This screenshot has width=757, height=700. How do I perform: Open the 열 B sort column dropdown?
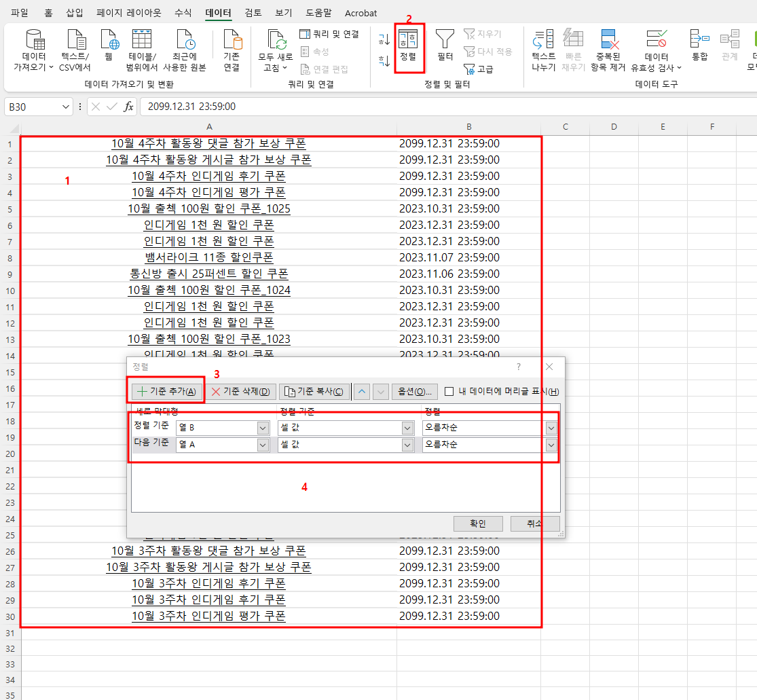coord(263,428)
